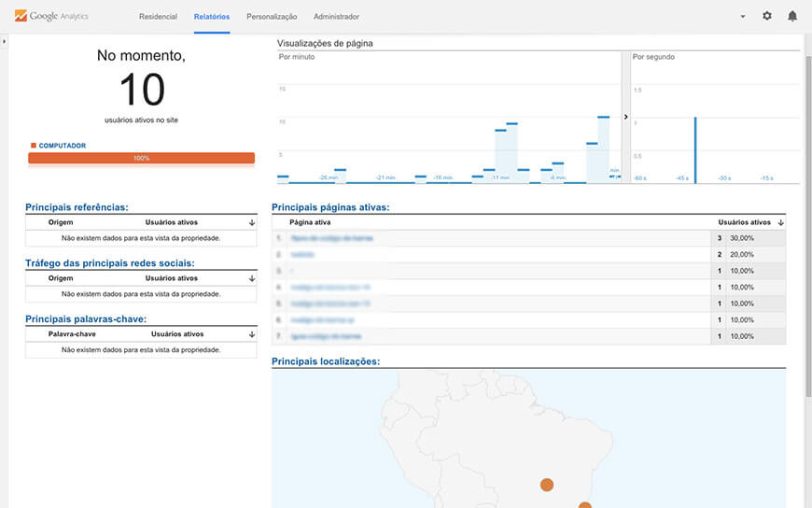Collapse the per-minute chart with divider chevron

pos(626,118)
